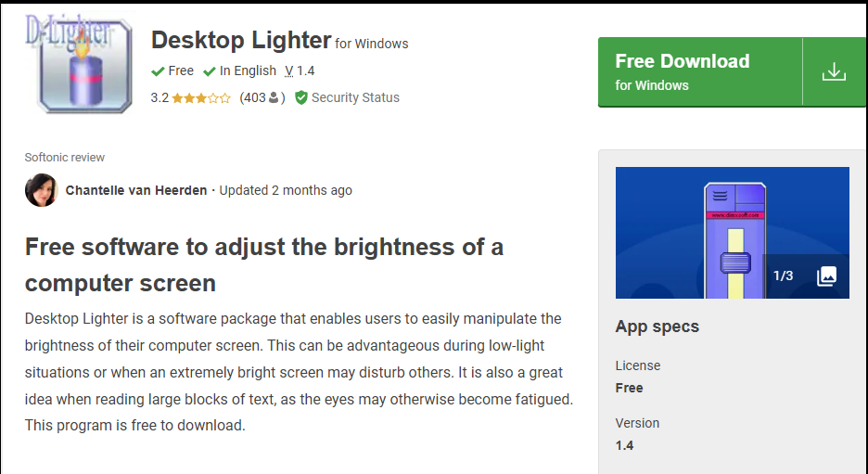
Task: Click the green checkmark next to Free
Action: click(x=158, y=71)
